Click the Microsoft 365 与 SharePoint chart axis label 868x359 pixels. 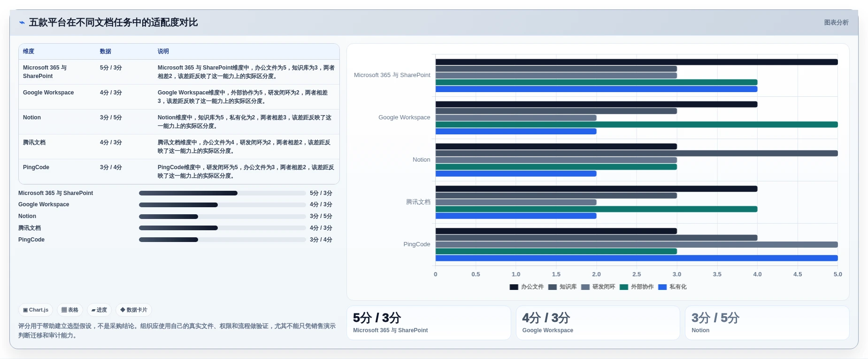pos(392,75)
